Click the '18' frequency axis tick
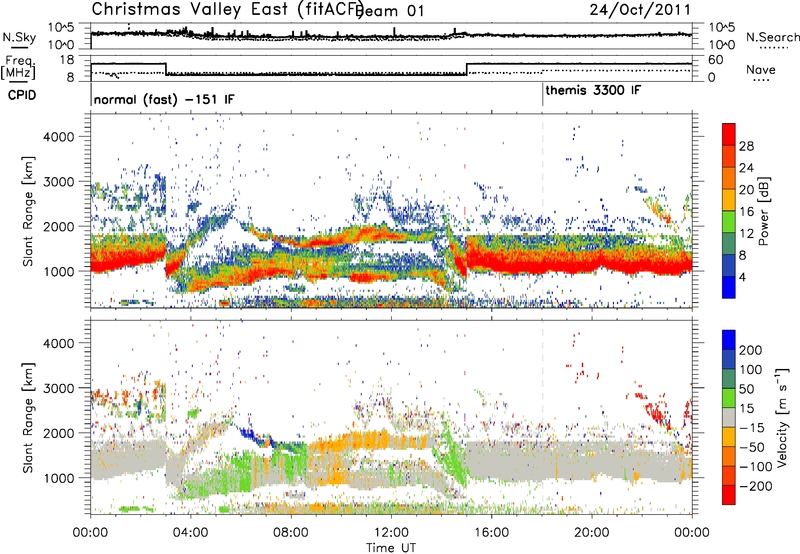800x554 pixels. tap(66, 60)
